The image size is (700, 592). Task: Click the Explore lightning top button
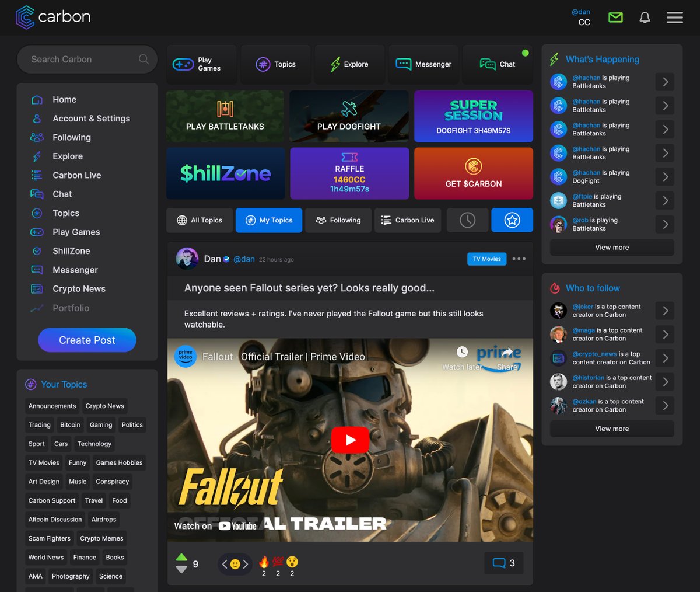coord(350,64)
